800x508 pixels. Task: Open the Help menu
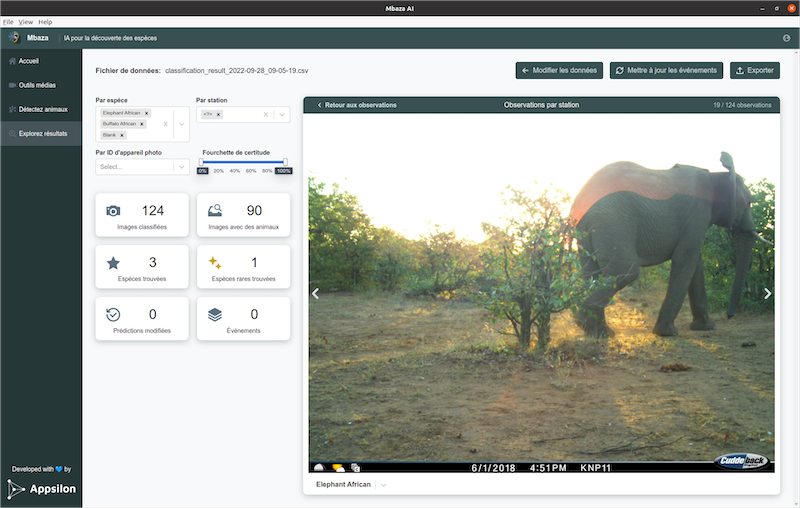[45, 22]
